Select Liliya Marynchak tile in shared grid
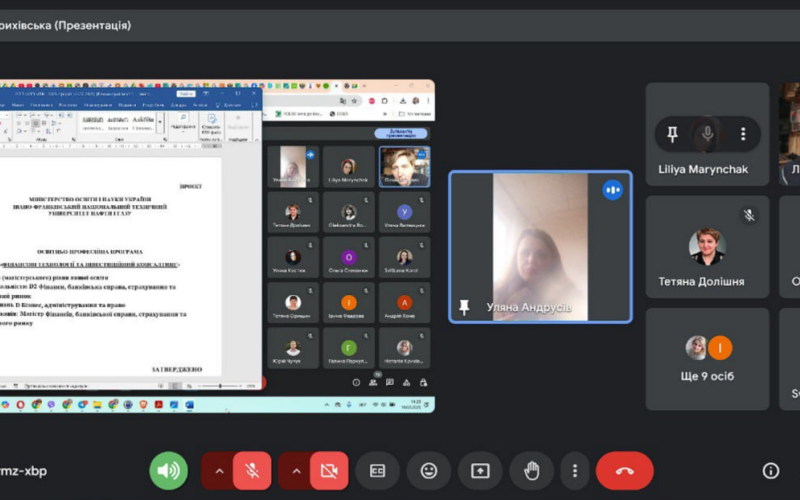800x500 pixels. point(348,167)
